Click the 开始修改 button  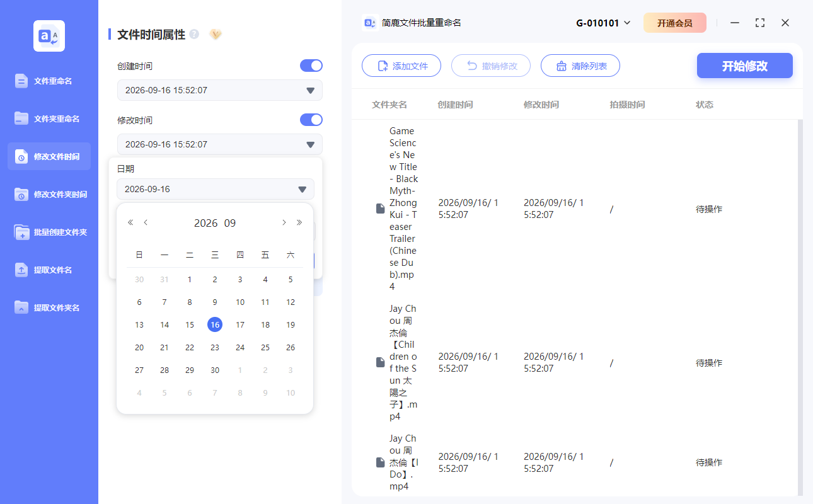pyautogui.click(x=745, y=66)
